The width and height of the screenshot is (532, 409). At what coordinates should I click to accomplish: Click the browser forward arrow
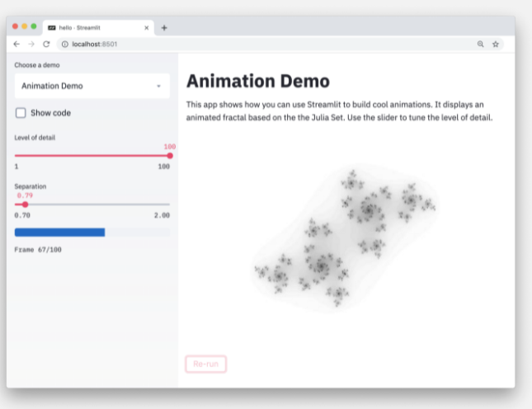(x=31, y=44)
